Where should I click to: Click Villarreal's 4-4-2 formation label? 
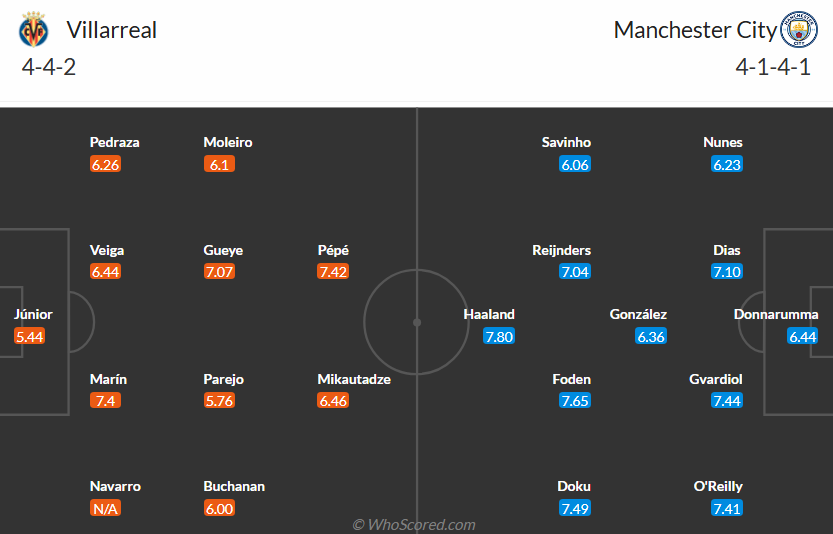[49, 68]
